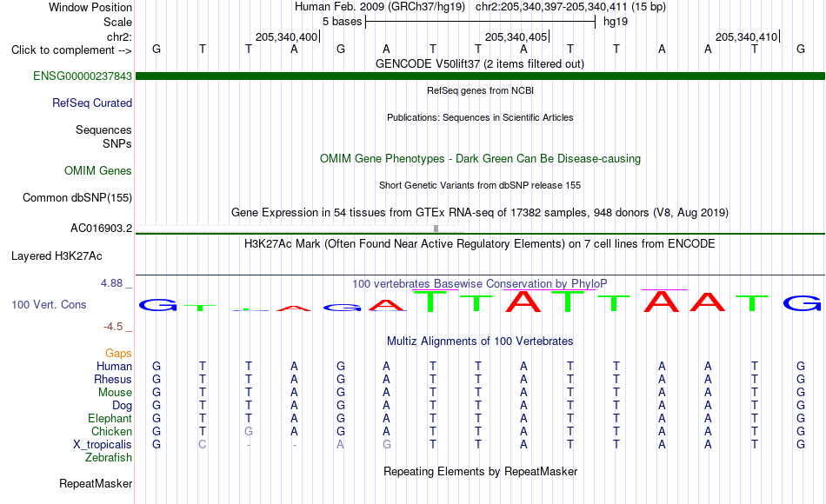Click 'Repeating Elements by RepeatMasker' title
This screenshot has width=826, height=504.
click(480, 471)
